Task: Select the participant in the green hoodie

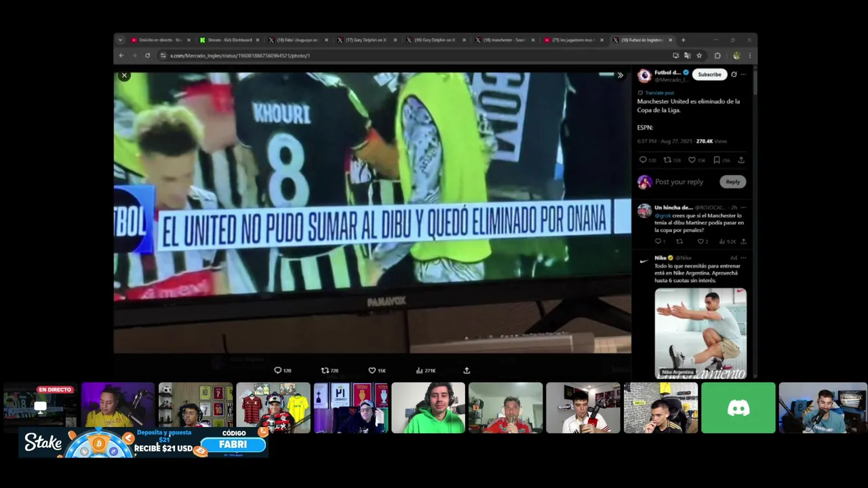Action: point(428,408)
